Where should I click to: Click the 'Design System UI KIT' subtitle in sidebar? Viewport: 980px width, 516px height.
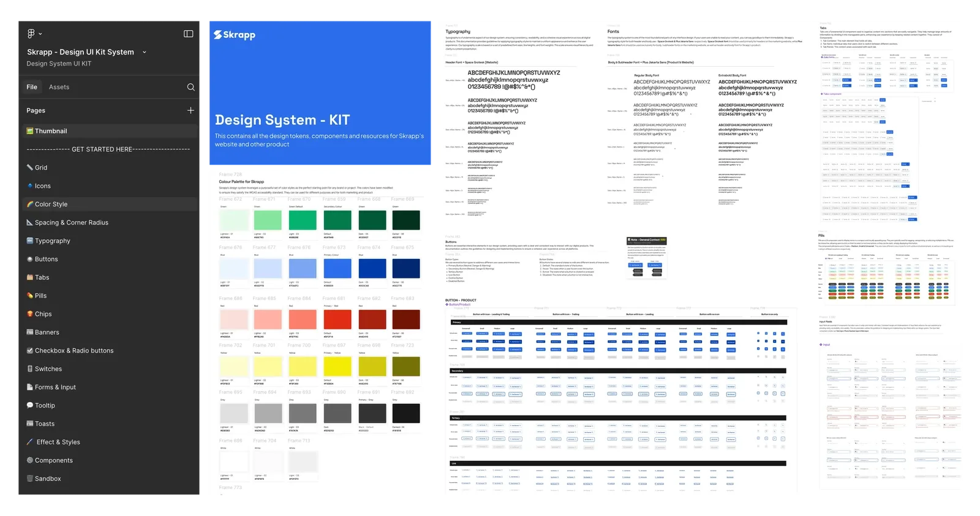point(59,64)
